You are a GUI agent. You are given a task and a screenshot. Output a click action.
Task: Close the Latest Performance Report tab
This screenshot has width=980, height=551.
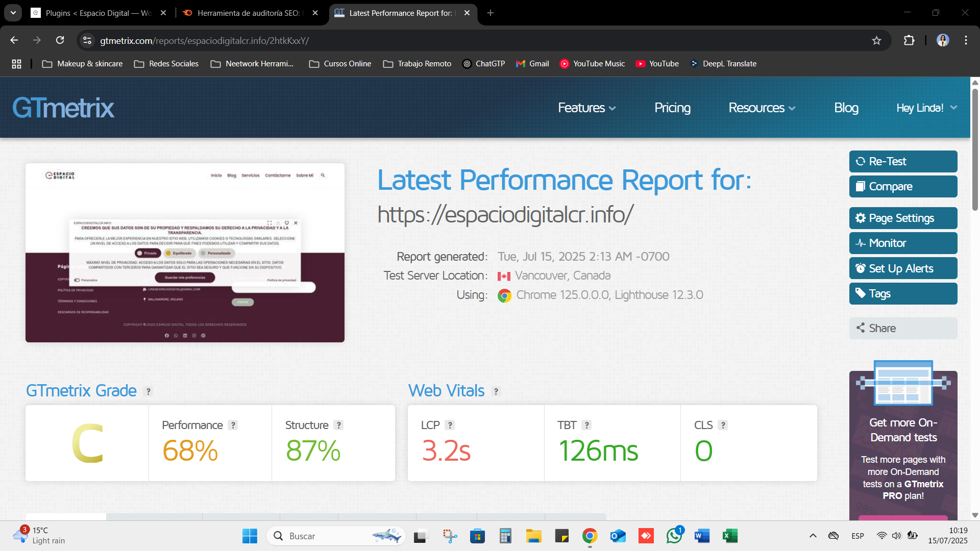[x=467, y=13]
